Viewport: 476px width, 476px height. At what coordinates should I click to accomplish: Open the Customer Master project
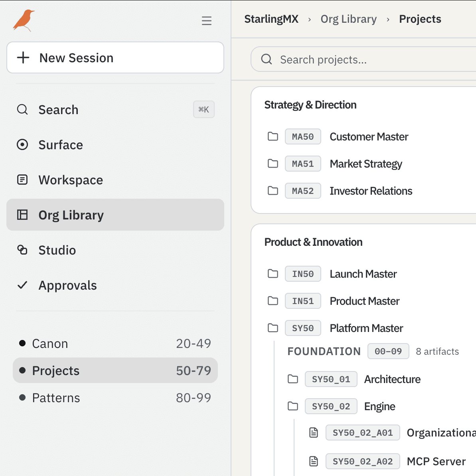369,136
